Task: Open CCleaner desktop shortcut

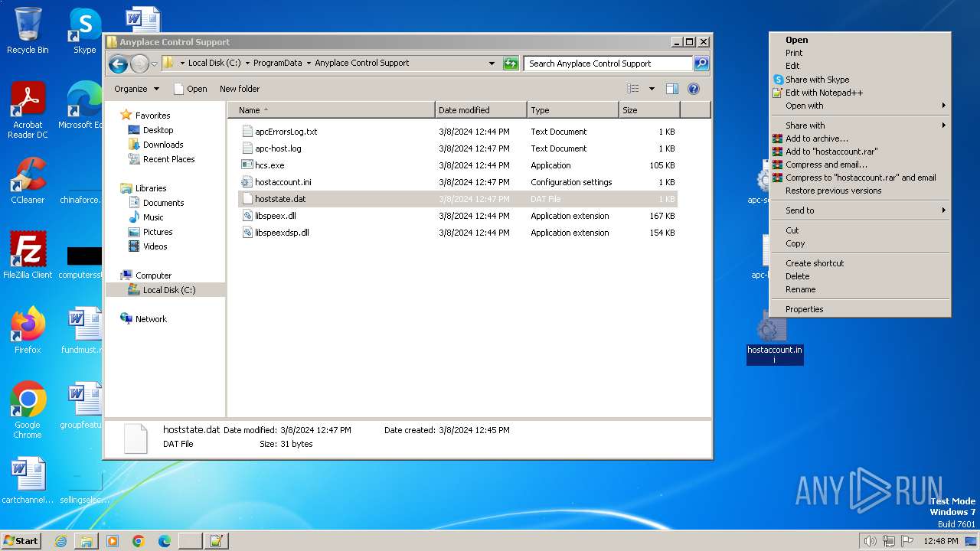Action: point(28,180)
